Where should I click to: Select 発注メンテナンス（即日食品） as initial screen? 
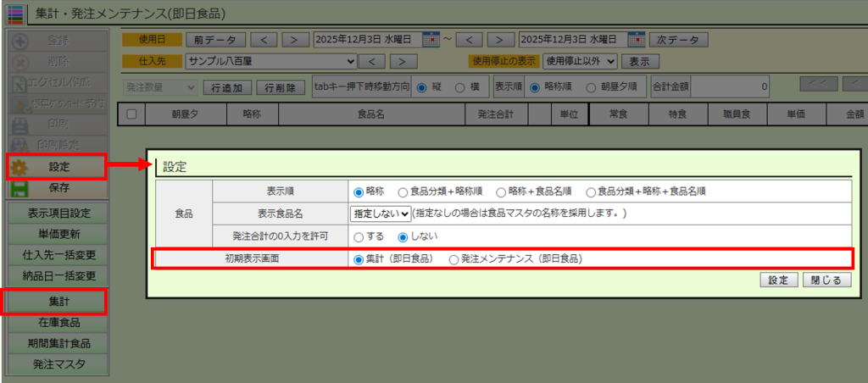453,259
